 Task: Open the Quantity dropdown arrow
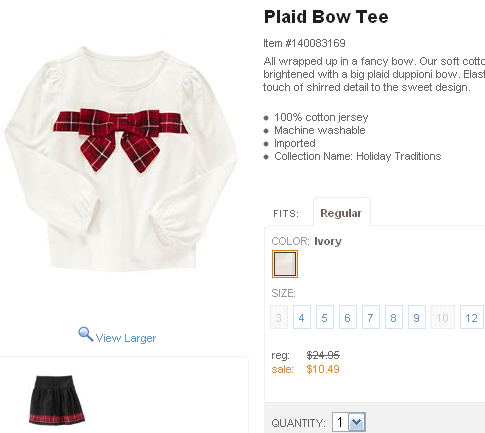tap(357, 422)
